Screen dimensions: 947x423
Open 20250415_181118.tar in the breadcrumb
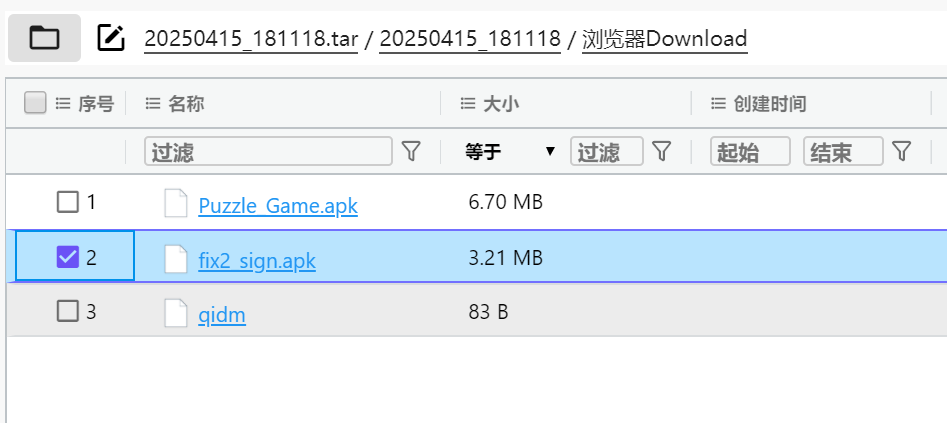point(251,39)
